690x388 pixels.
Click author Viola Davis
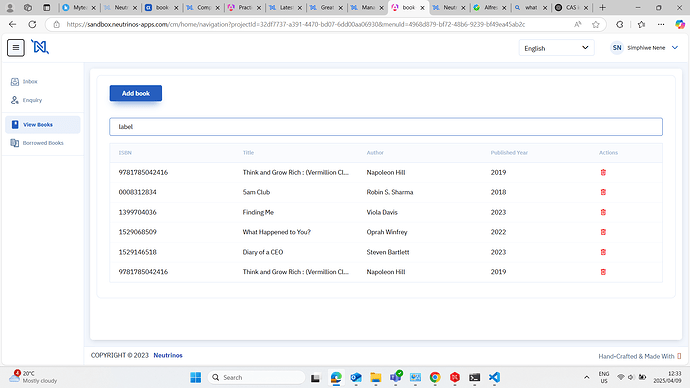point(382,212)
